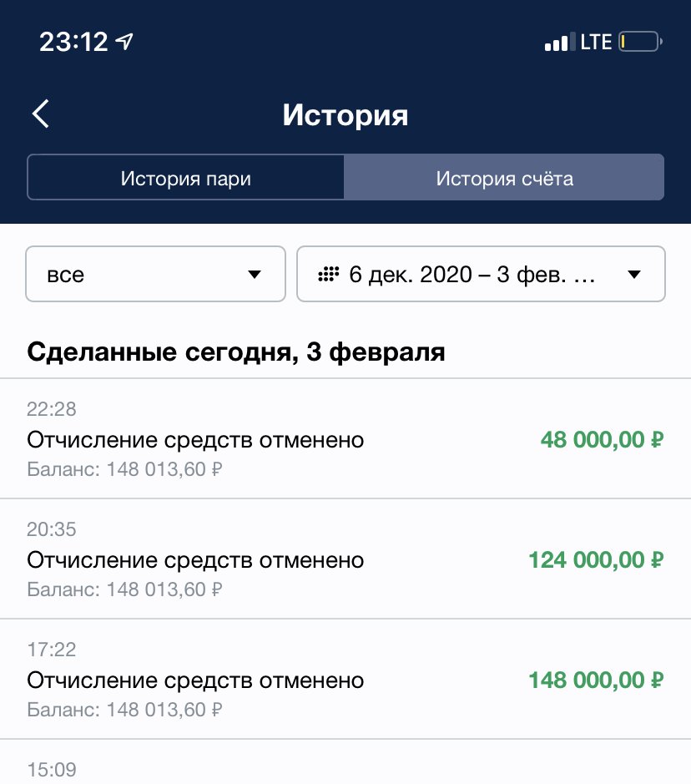The height and width of the screenshot is (784, 691).
Task: Tap the cellular signal bars icon
Action: 558,42
